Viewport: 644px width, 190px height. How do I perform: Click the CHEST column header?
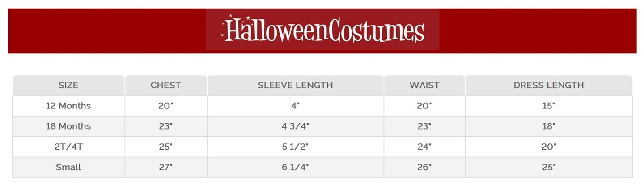tap(165, 85)
